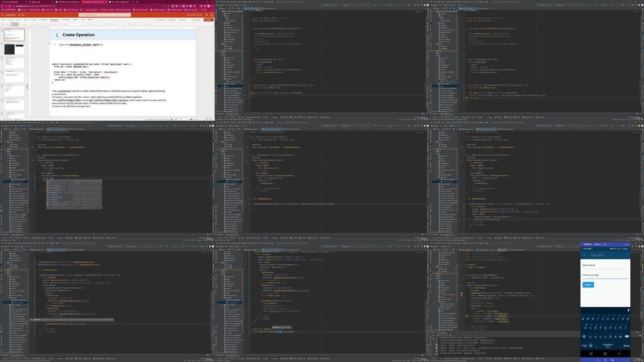The image size is (644, 362).
Task: Tap the microphone icon on phone keyboard
Action: [628, 310]
